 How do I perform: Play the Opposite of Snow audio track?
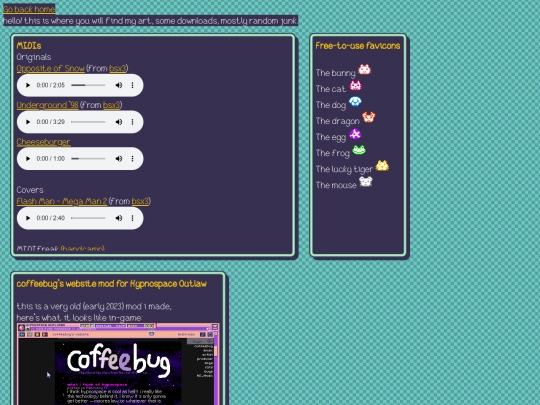tap(28, 85)
